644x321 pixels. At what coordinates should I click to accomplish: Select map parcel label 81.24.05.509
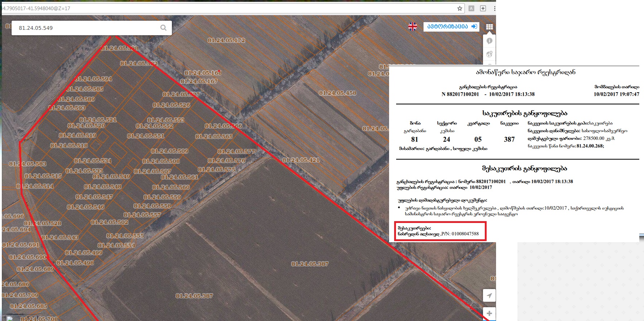coord(170,151)
